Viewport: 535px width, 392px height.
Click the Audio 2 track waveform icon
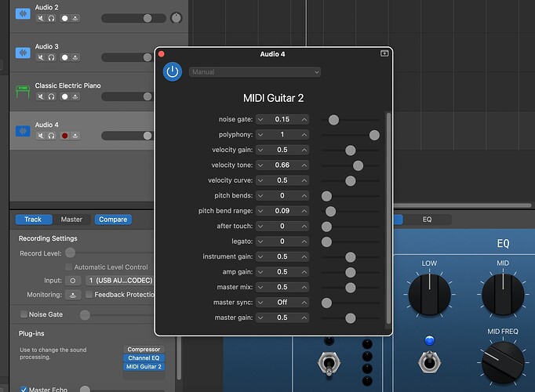(23, 13)
